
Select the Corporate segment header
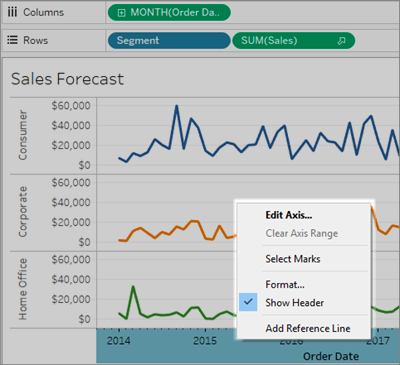point(22,212)
